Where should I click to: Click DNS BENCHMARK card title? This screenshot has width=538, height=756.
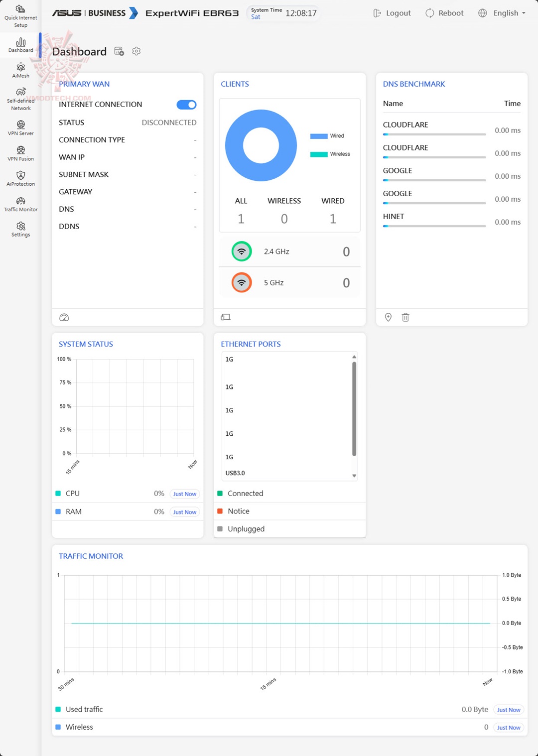pyautogui.click(x=414, y=84)
